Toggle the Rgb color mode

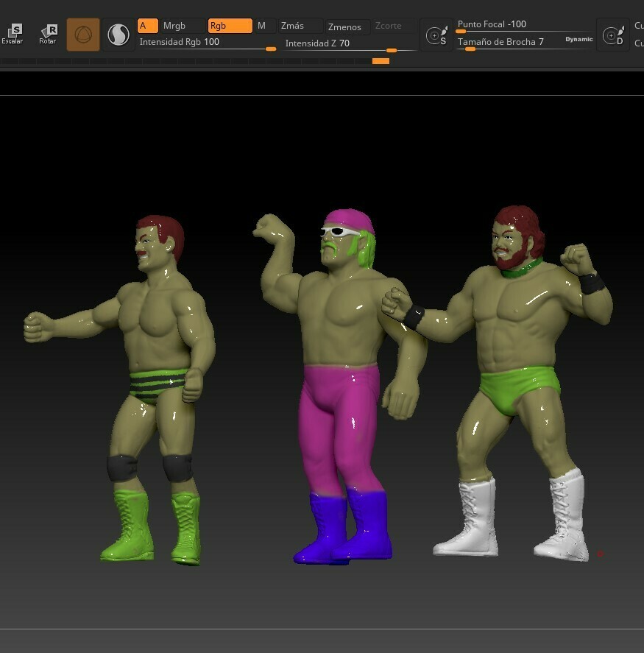pyautogui.click(x=230, y=26)
